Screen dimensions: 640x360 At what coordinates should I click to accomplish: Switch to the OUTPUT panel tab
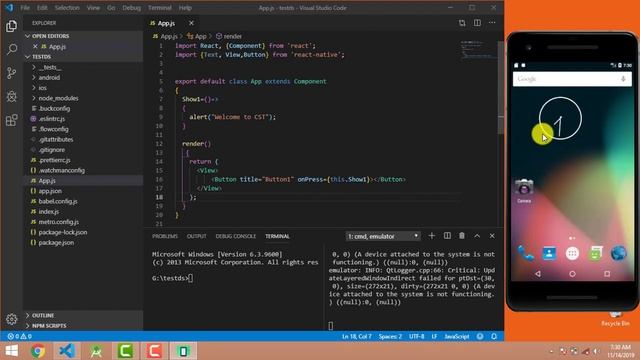tap(196, 236)
